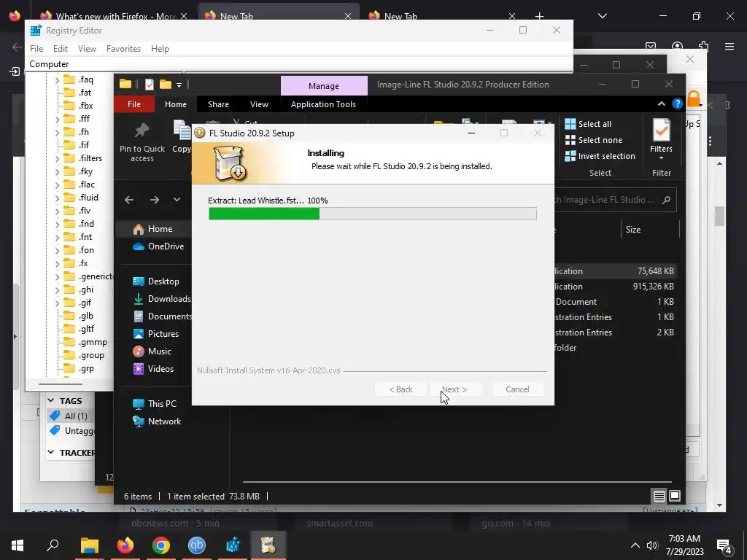Click Back button in FL Studio Setup

tap(400, 389)
